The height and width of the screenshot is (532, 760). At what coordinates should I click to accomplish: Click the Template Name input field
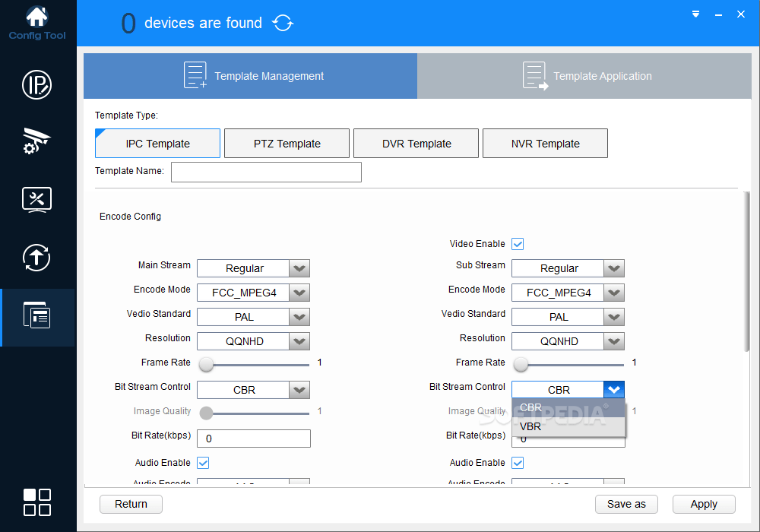[x=266, y=172]
